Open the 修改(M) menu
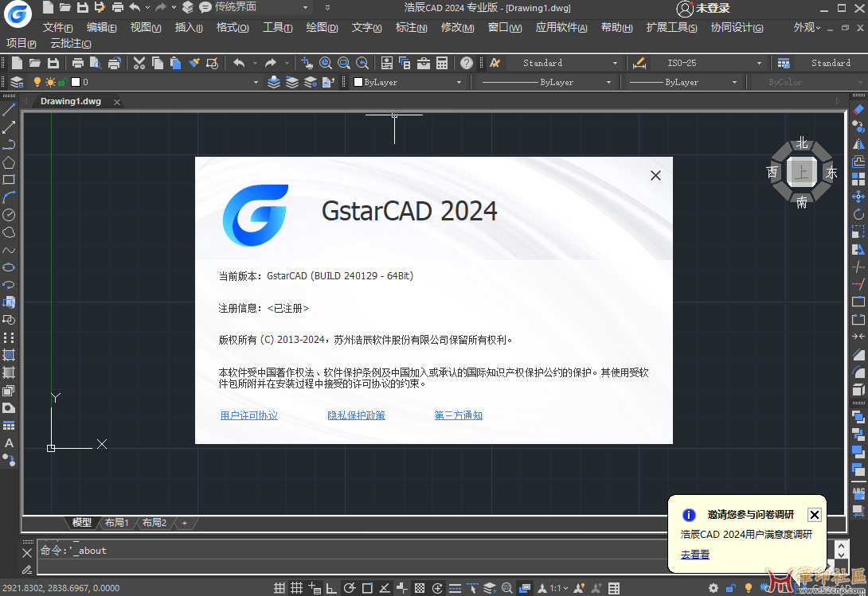 pos(457,27)
